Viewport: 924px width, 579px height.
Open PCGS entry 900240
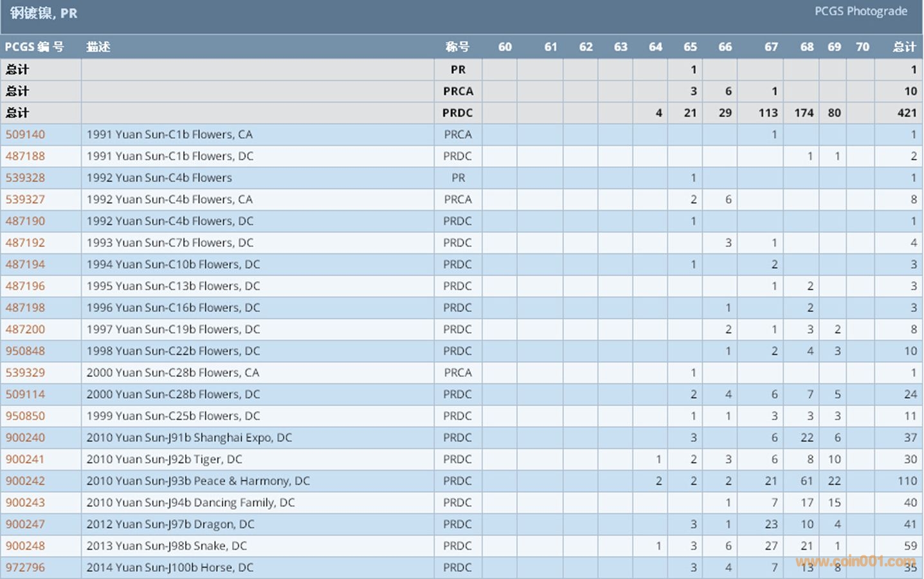pyautogui.click(x=26, y=437)
